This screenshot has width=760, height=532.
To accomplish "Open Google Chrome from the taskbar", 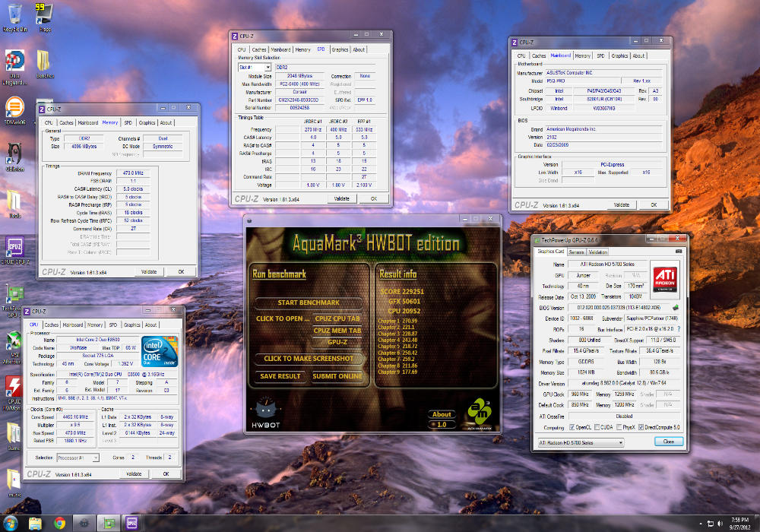I will 59,524.
